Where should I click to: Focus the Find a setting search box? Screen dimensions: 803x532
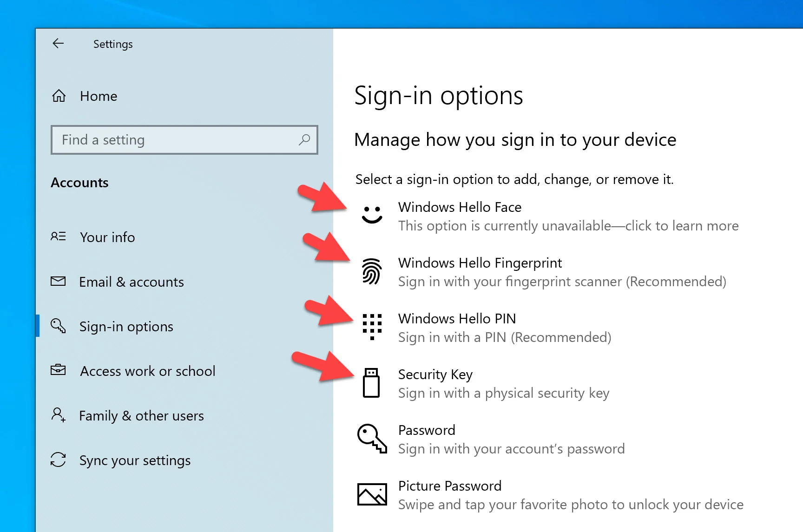184,139
